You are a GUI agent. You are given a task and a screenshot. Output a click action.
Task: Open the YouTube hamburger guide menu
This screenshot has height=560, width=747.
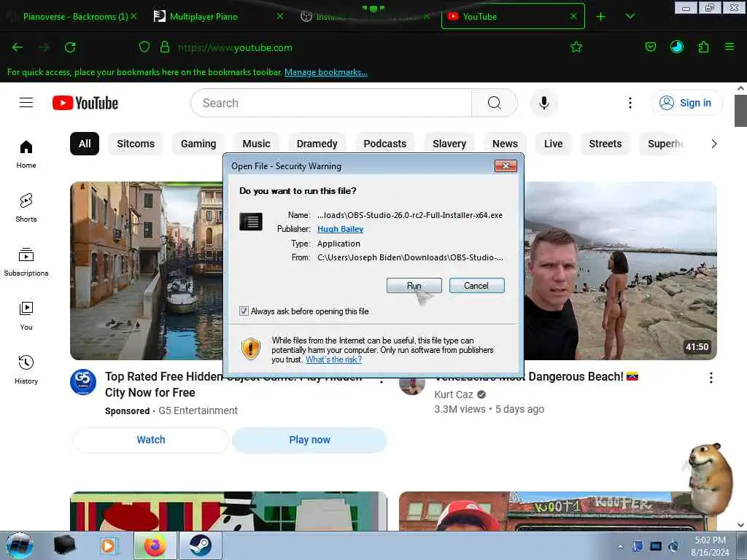click(26, 103)
